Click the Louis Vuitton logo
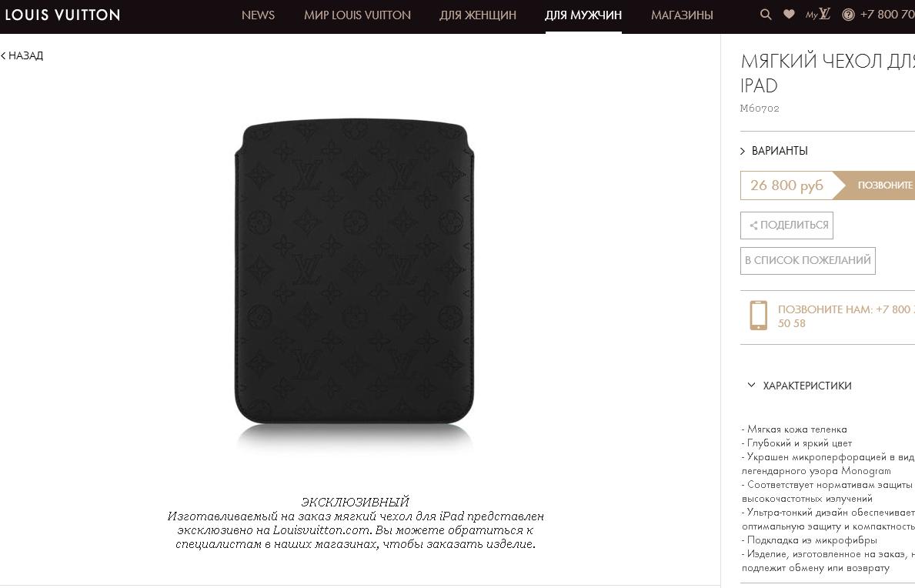 pos(62,15)
